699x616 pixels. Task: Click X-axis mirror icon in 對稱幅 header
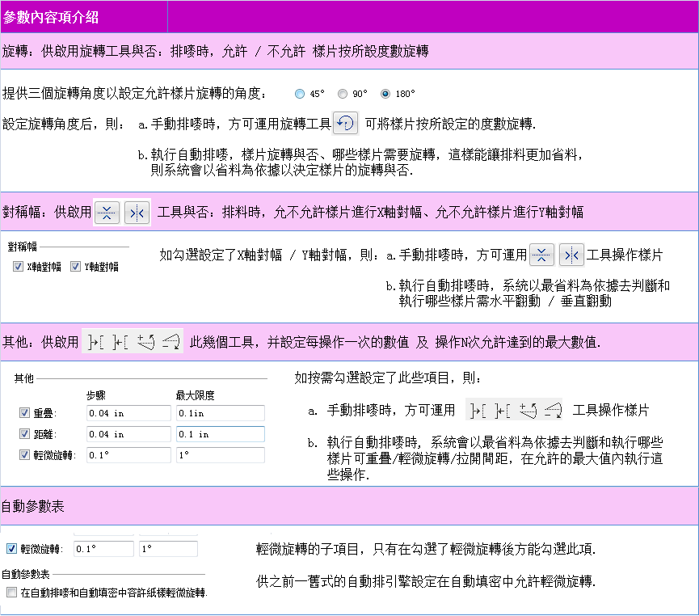pyautogui.click(x=107, y=213)
